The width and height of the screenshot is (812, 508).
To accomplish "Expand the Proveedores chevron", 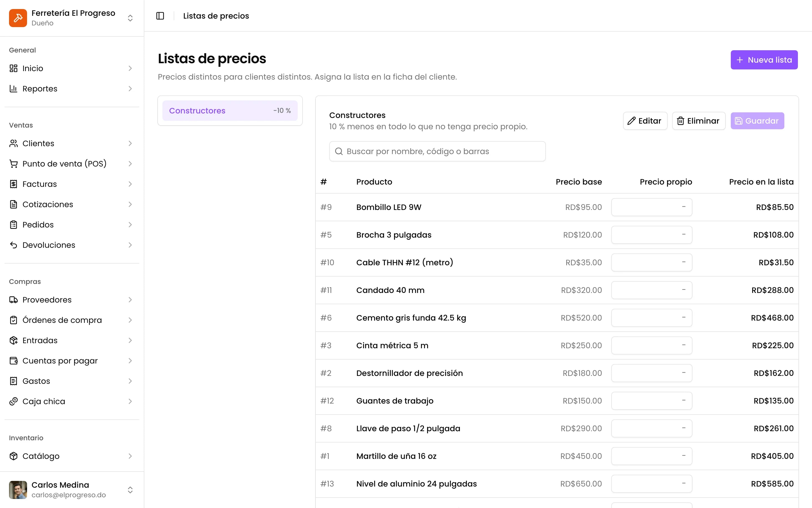I will [x=130, y=300].
